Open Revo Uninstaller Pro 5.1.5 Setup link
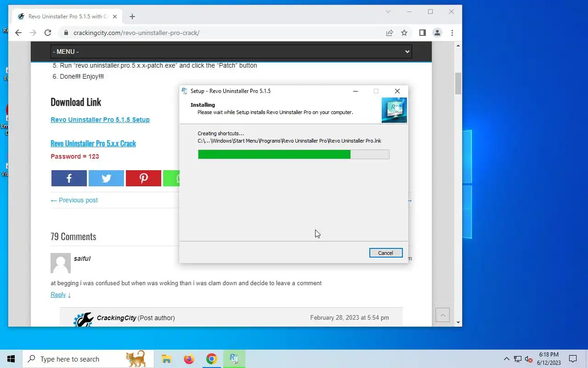Image resolution: width=588 pixels, height=368 pixels. pos(100,120)
